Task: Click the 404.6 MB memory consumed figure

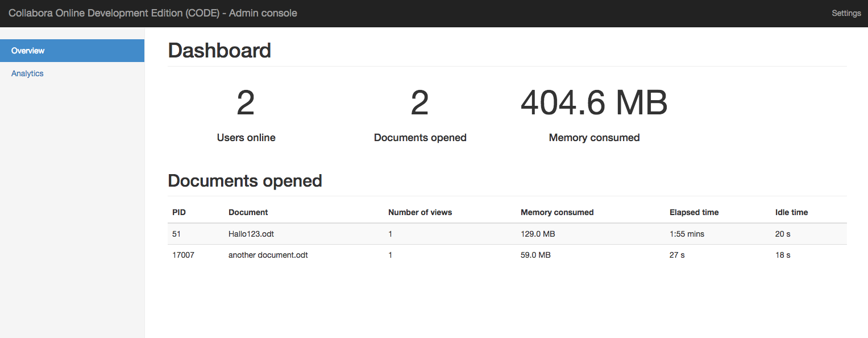Action: 594,104
